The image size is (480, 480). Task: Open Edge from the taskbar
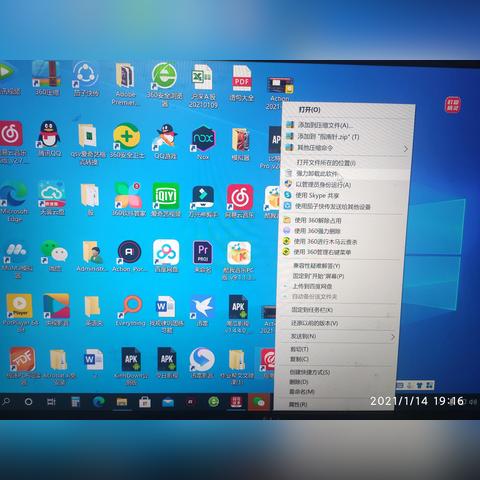(99, 402)
